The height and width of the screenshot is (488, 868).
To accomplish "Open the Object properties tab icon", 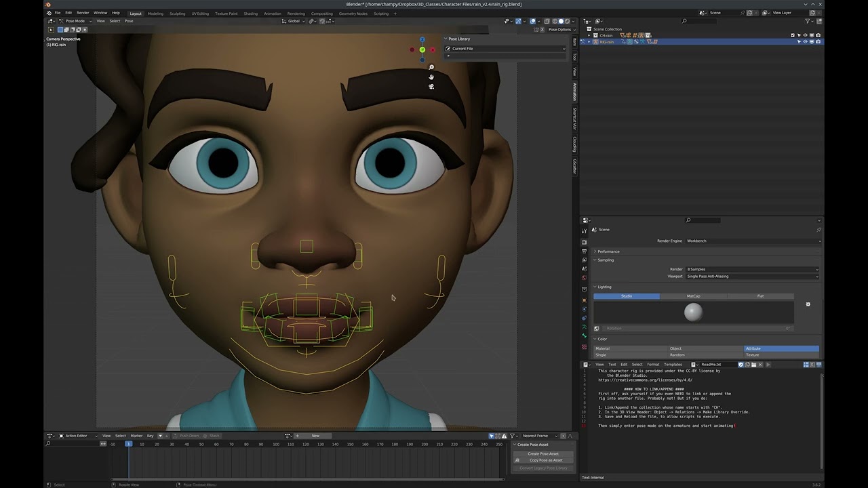I will tap(584, 300).
